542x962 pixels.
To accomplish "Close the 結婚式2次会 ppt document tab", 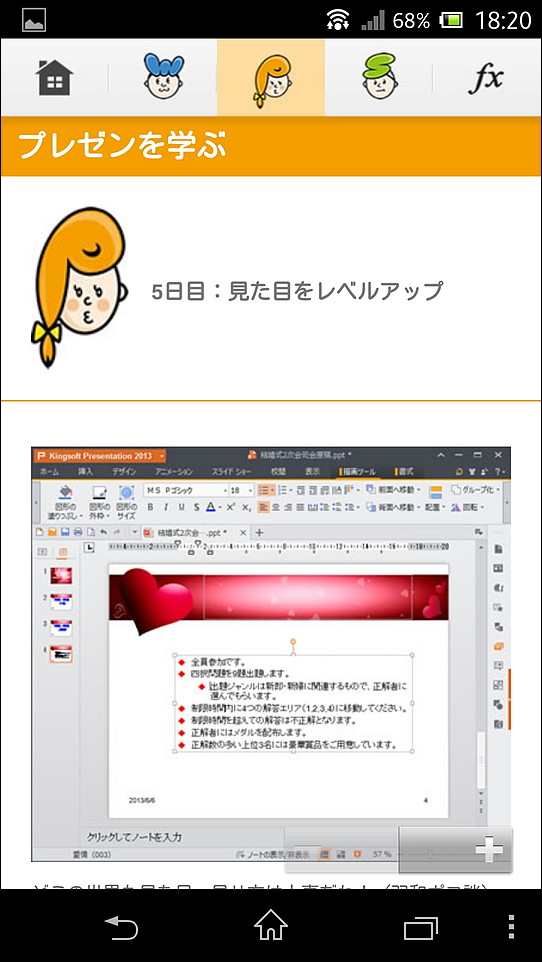I will (x=243, y=533).
